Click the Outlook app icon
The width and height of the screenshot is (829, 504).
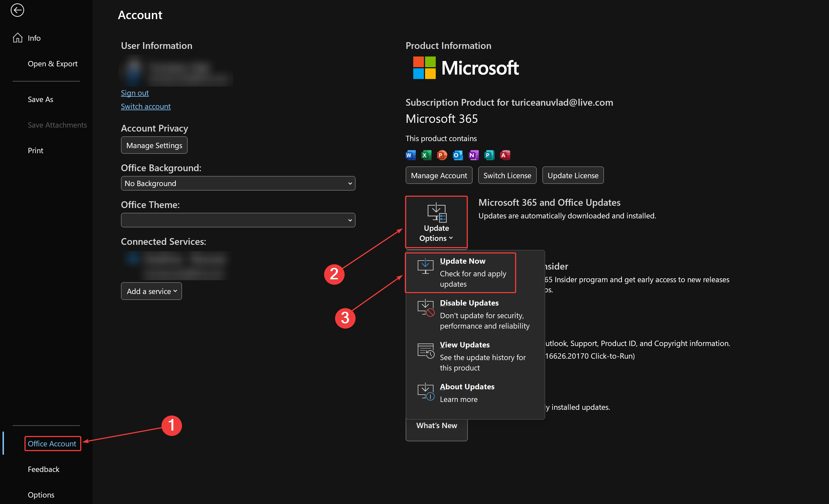click(458, 155)
